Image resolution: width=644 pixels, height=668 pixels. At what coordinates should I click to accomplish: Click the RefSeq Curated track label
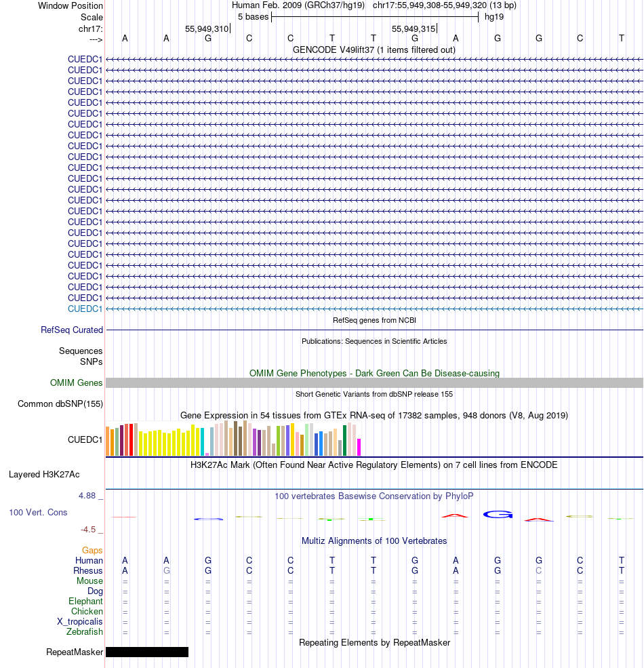point(72,330)
